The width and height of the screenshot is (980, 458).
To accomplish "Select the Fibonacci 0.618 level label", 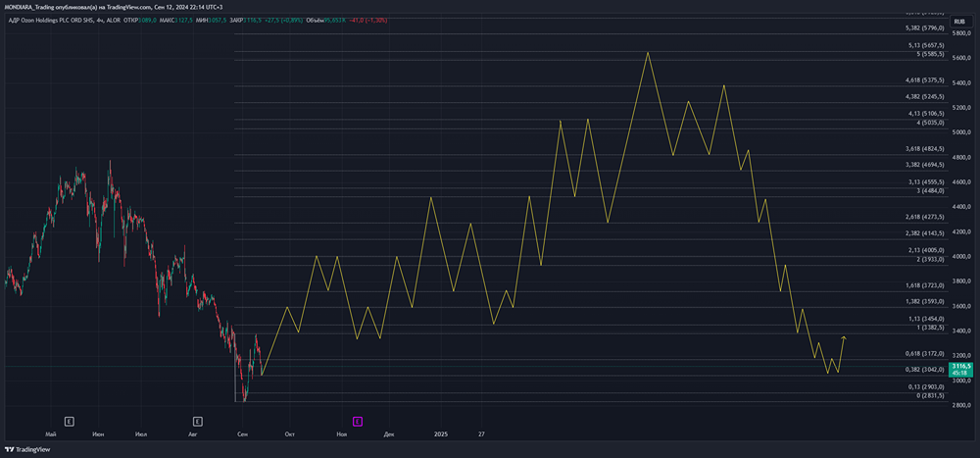I will click(925, 353).
